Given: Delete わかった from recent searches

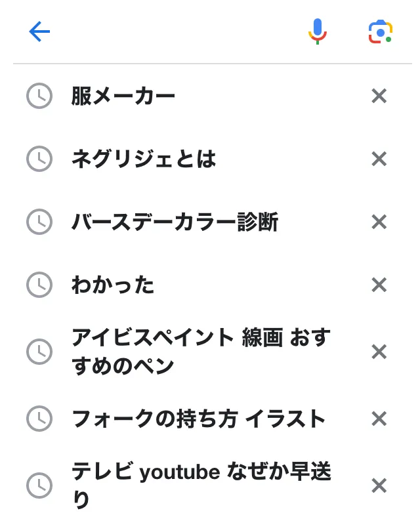Looking at the screenshot, I should point(379,285).
